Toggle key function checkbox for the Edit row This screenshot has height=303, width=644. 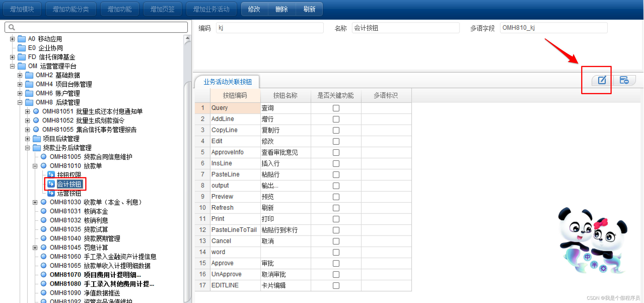coord(336,141)
